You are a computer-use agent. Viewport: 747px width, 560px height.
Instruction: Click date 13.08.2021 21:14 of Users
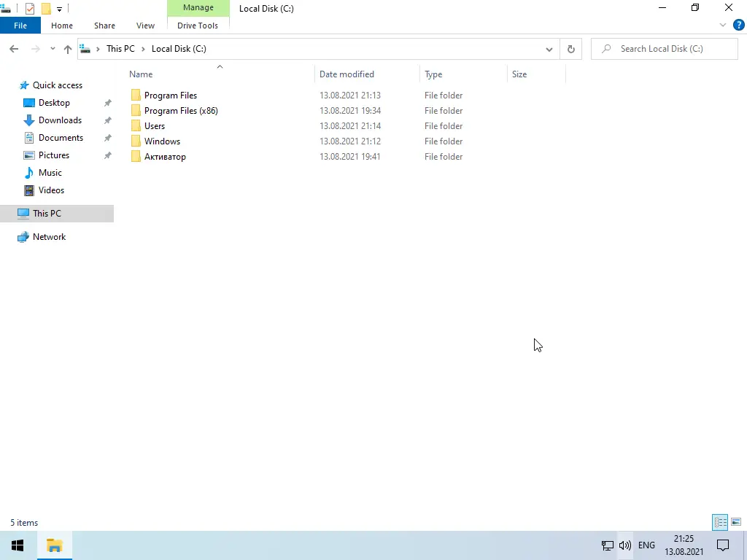(349, 125)
